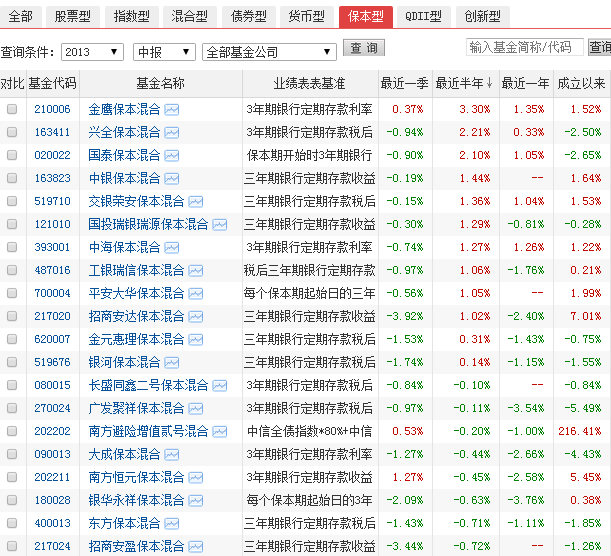Open chart icon next to 广发聚祥保本混合

[x=196, y=409]
